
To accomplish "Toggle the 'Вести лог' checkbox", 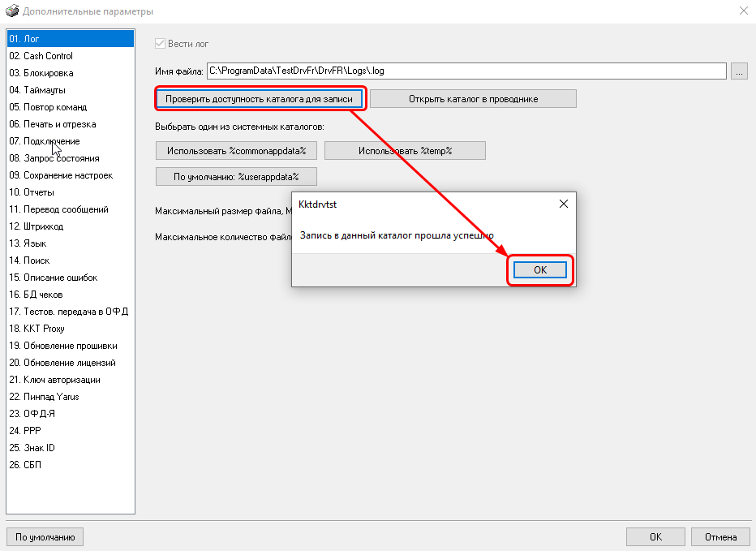I will coord(160,43).
